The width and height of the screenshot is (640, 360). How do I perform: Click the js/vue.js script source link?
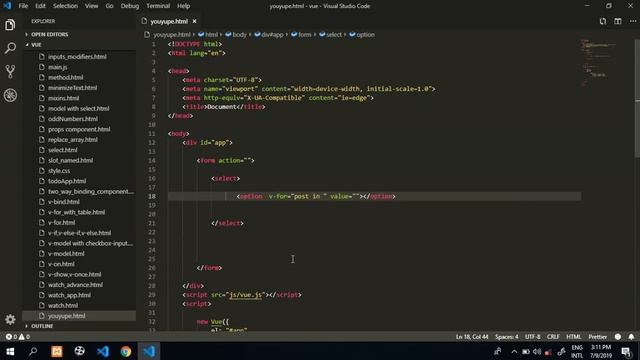245,295
